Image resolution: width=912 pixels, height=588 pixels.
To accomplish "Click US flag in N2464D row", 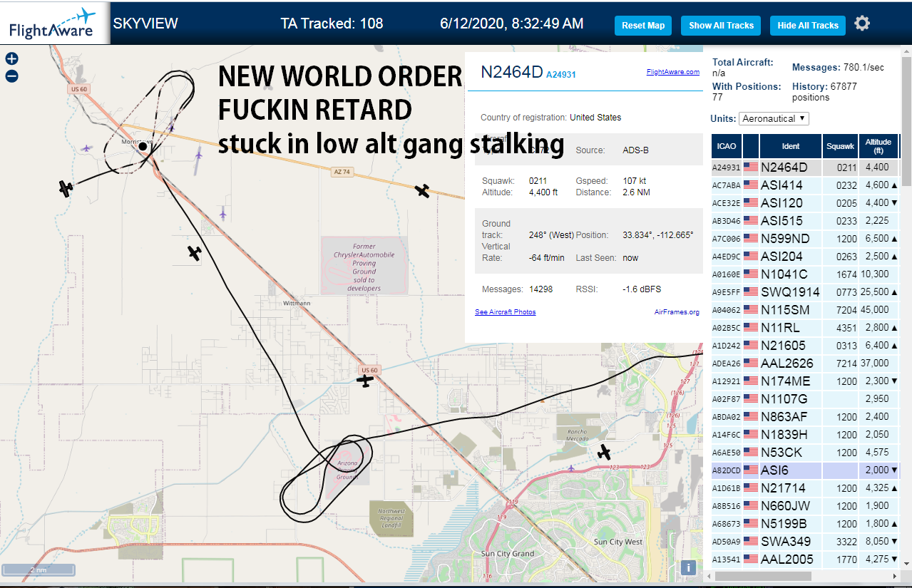I will click(x=751, y=167).
